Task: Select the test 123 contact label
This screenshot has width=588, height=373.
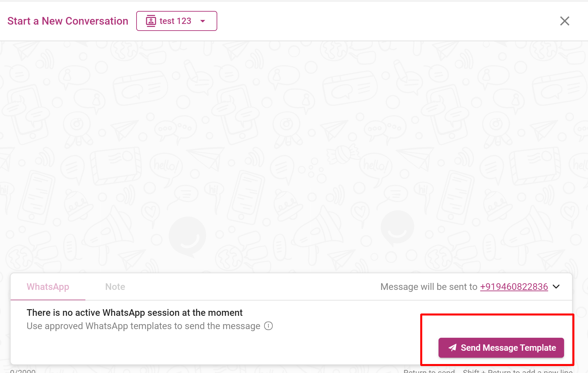Action: point(175,21)
